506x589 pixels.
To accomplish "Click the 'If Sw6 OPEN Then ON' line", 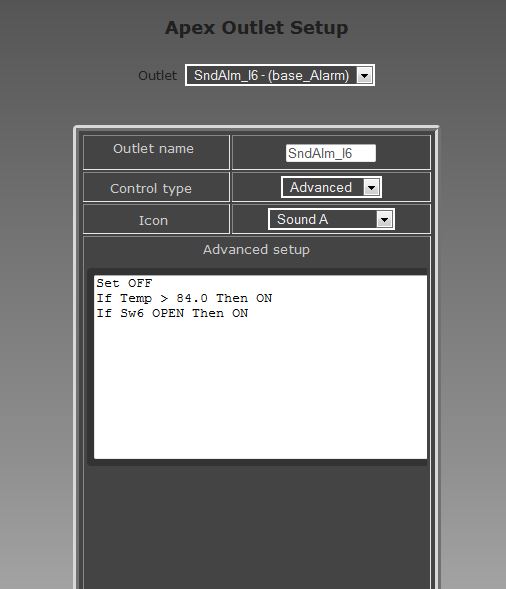I will [x=172, y=313].
